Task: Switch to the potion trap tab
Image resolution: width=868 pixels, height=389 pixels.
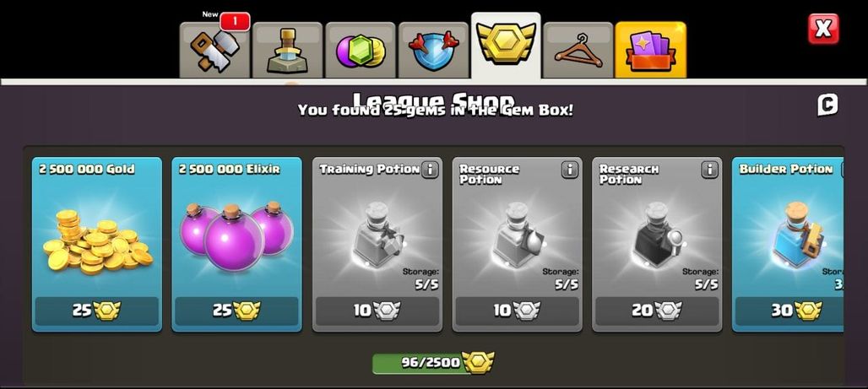Action: (x=287, y=51)
